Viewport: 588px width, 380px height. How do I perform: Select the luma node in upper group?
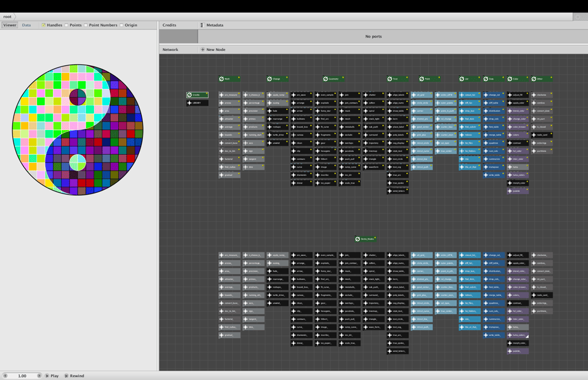517,167
